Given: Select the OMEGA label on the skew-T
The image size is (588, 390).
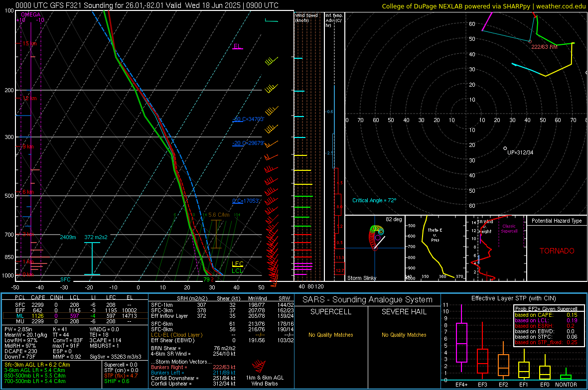Looking at the screenshot, I should (31, 14).
